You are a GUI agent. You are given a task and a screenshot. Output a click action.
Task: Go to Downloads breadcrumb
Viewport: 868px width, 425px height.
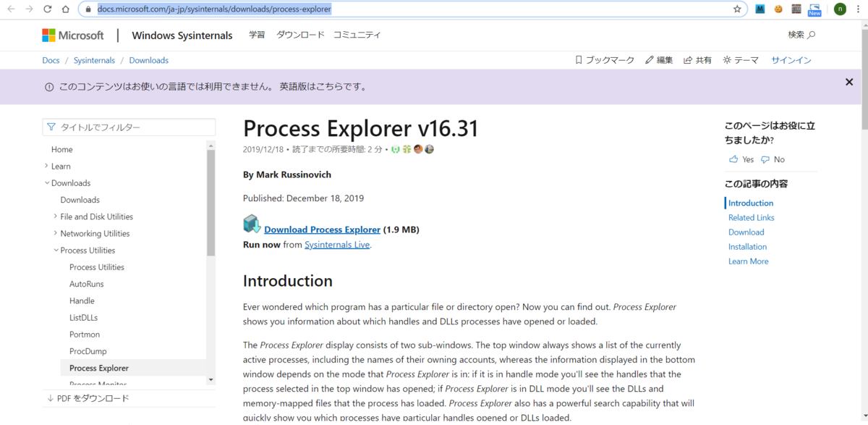[x=148, y=60]
